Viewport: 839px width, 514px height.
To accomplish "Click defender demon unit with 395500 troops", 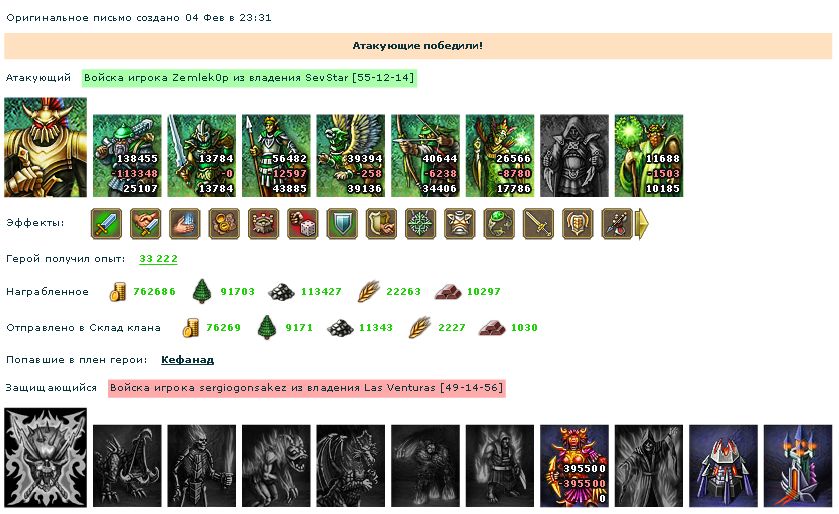I will point(574,466).
